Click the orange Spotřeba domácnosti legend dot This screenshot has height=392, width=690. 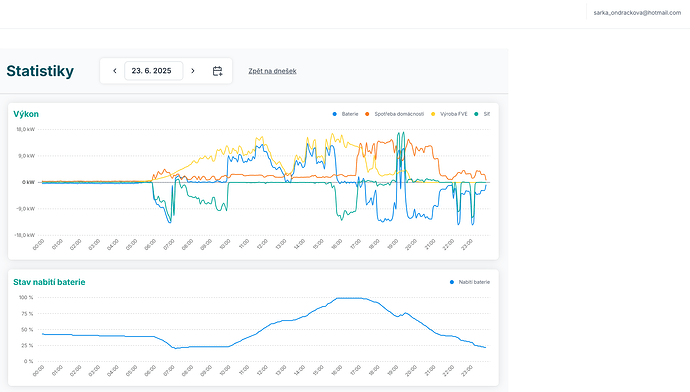pyautogui.click(x=367, y=114)
